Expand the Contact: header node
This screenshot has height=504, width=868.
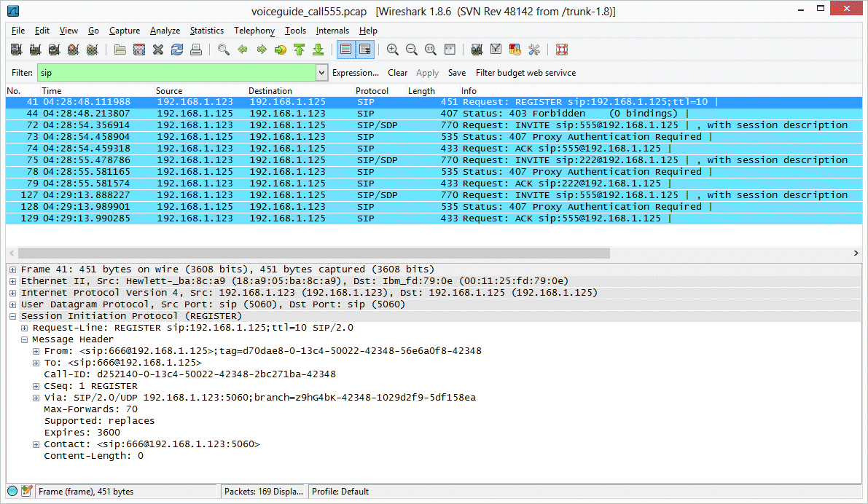pos(36,444)
